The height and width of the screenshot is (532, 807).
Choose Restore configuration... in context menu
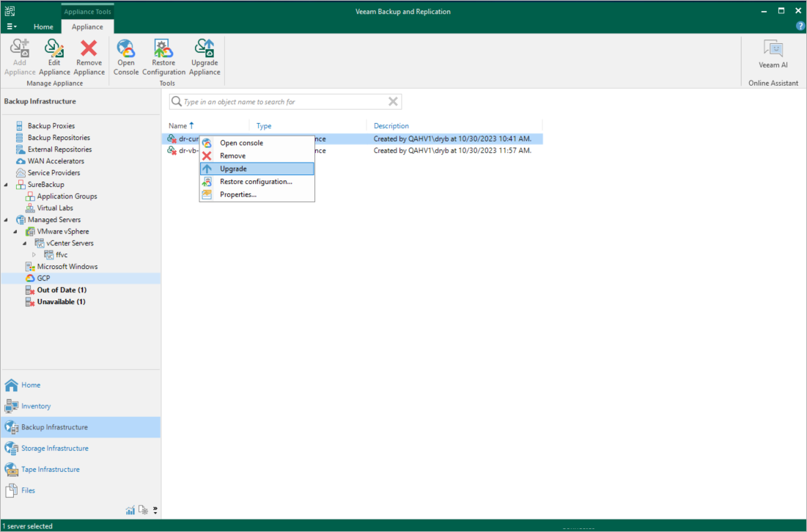tap(257, 182)
